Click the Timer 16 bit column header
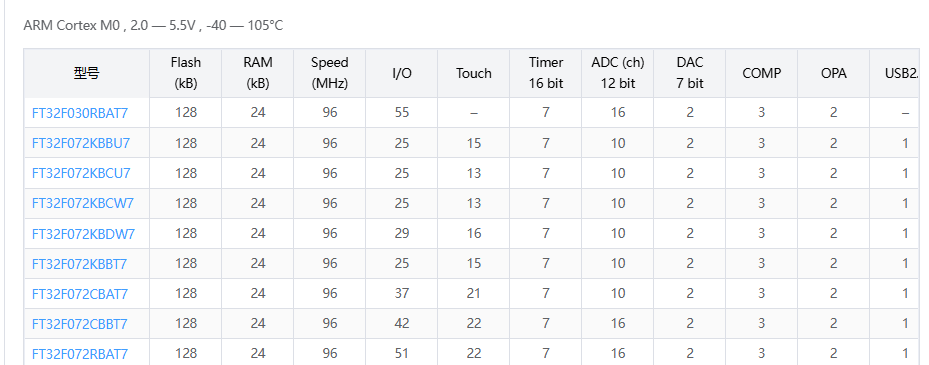 tap(546, 73)
